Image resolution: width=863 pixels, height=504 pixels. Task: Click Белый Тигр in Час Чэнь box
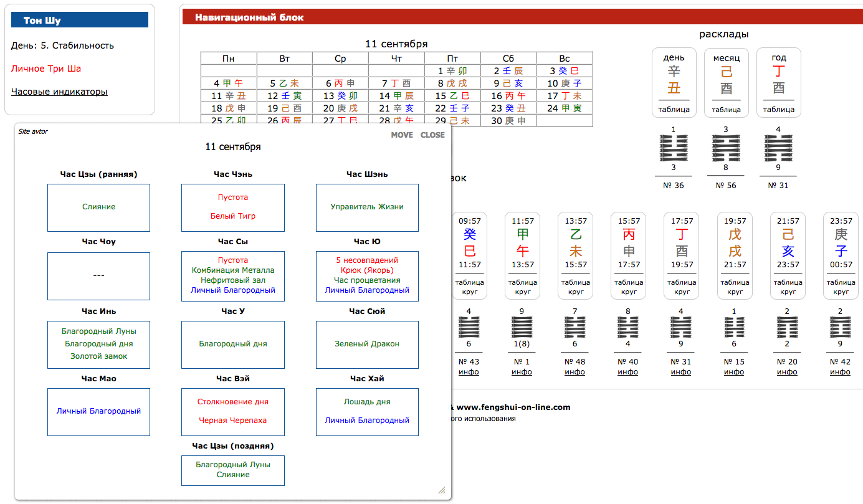click(x=233, y=216)
